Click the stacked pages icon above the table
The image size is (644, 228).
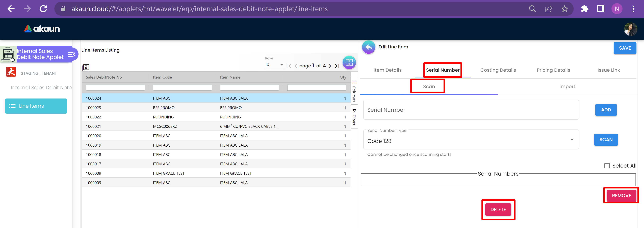click(86, 67)
